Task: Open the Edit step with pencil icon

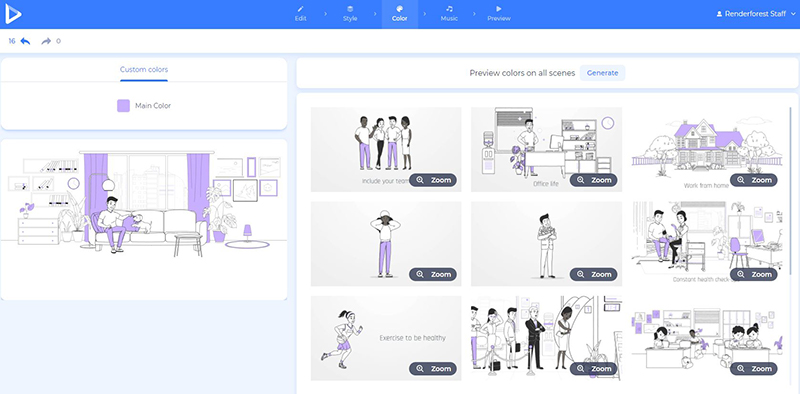Action: [x=301, y=14]
